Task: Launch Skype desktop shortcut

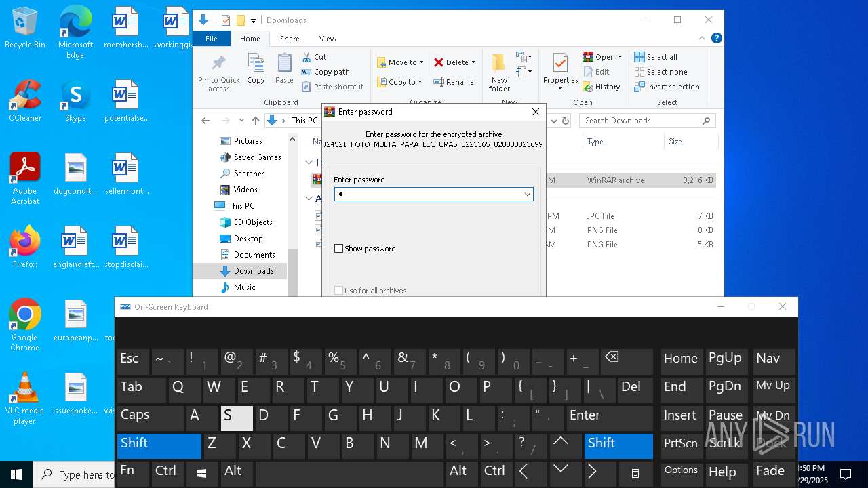Action: 75,101
